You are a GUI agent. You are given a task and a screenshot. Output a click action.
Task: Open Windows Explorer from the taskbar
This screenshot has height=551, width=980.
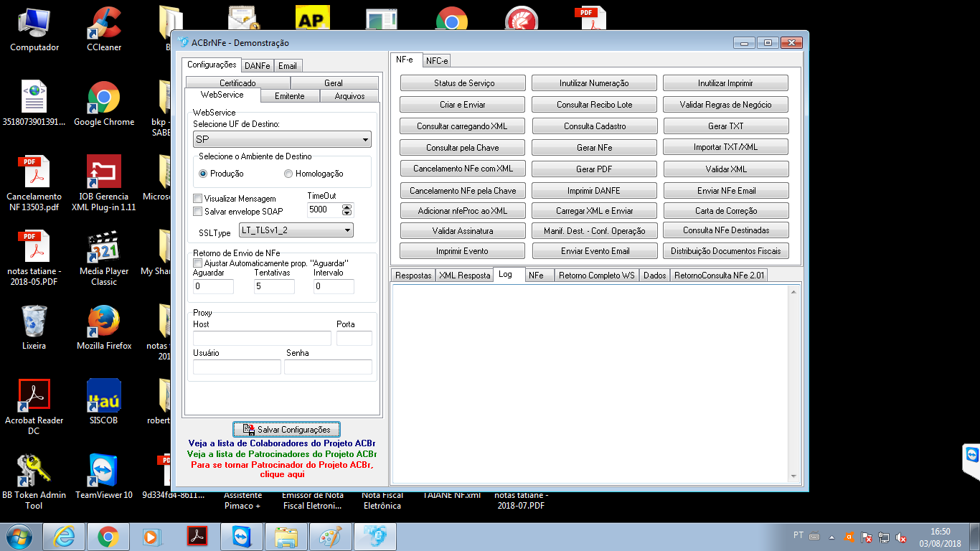(286, 536)
